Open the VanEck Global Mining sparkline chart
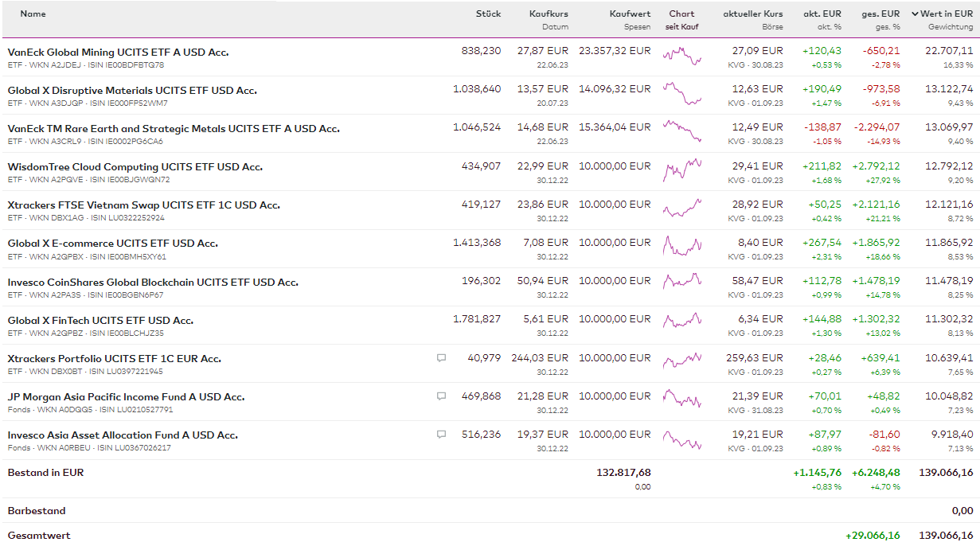Image resolution: width=980 pixels, height=546 pixels. 681,57
